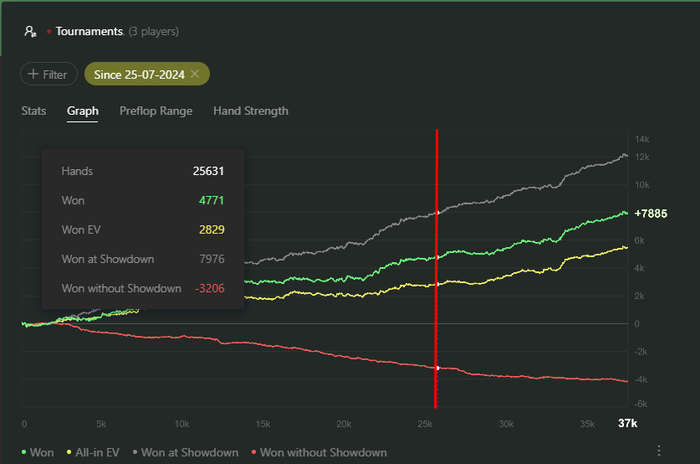Open the Preflop Range tab
The image size is (700, 464).
156,111
